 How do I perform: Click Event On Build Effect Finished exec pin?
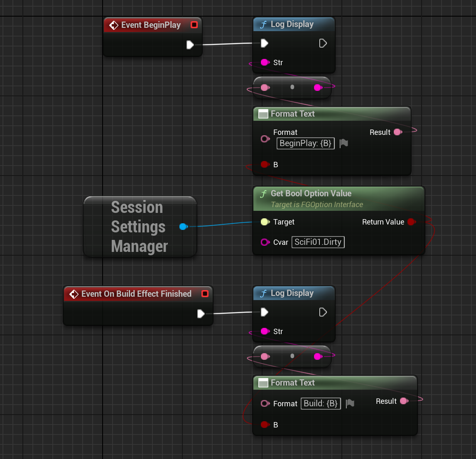(201, 314)
